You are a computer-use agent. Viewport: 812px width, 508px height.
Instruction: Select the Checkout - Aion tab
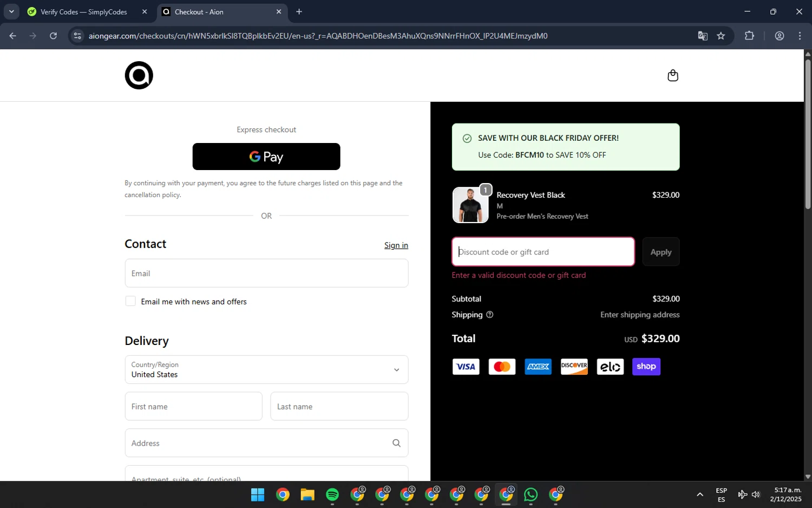[217, 12]
